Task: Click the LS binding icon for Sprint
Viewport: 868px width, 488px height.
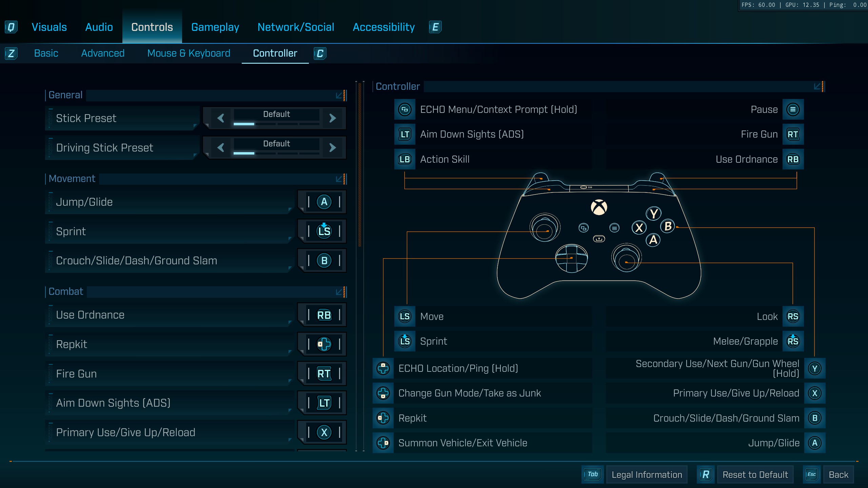Action: (324, 231)
